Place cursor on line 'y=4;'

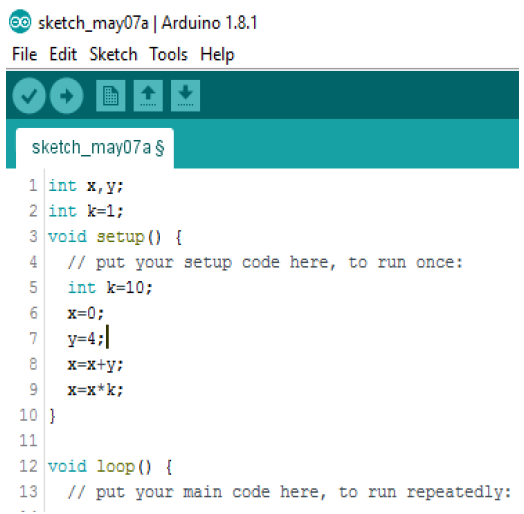point(86,339)
